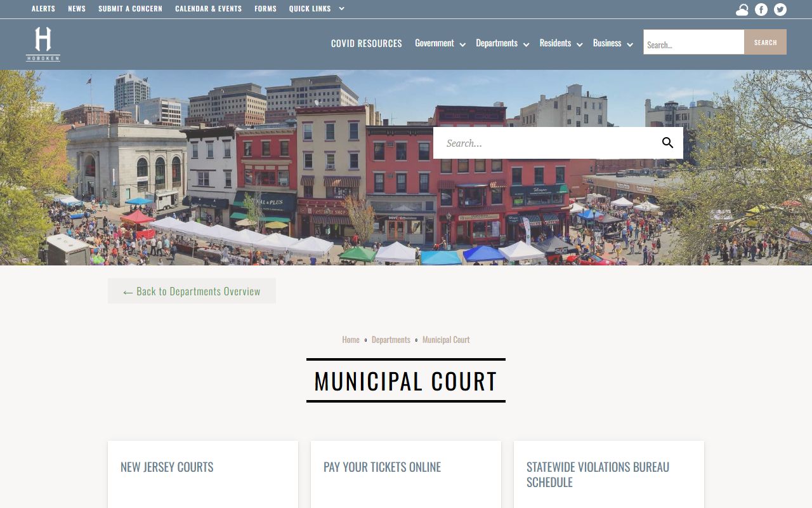Click the Home breadcrumb
This screenshot has width=812, height=508.
pyautogui.click(x=351, y=340)
